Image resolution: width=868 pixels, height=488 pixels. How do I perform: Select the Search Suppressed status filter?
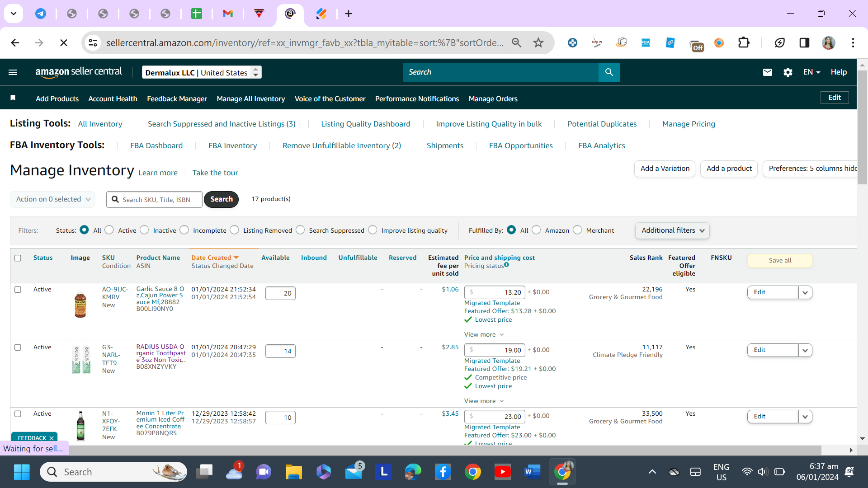pyautogui.click(x=301, y=230)
